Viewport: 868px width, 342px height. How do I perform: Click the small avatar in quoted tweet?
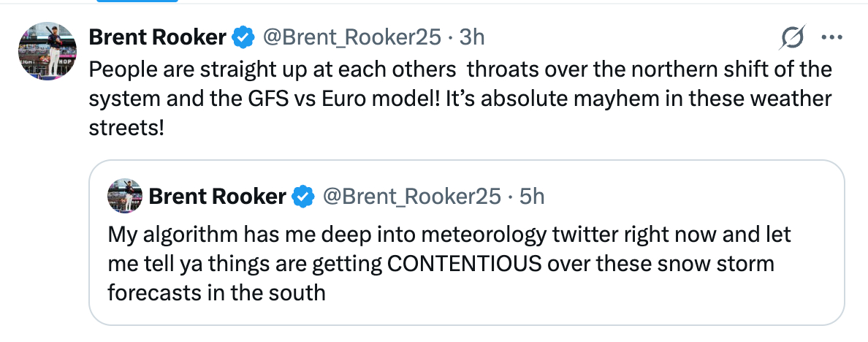click(124, 196)
